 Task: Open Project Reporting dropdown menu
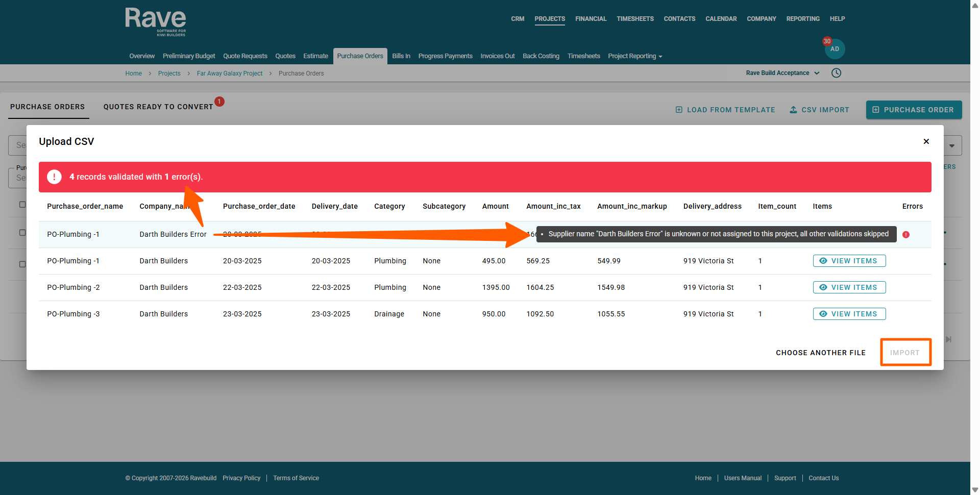tap(634, 56)
